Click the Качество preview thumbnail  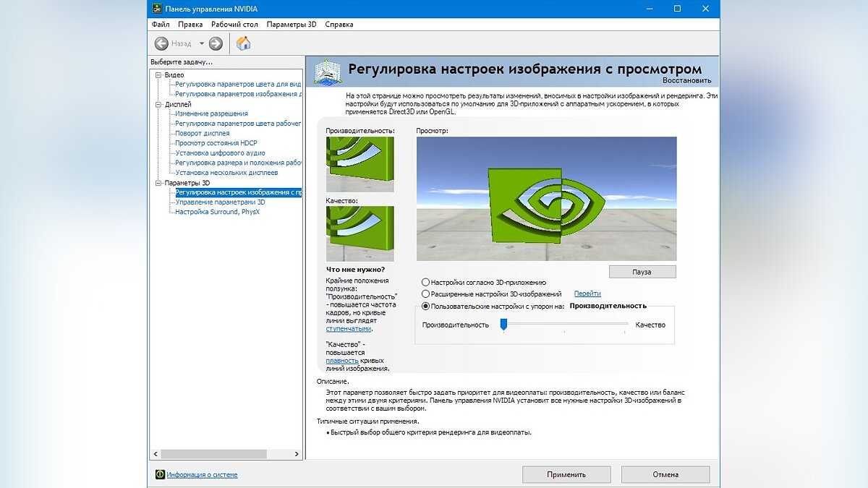tap(360, 234)
